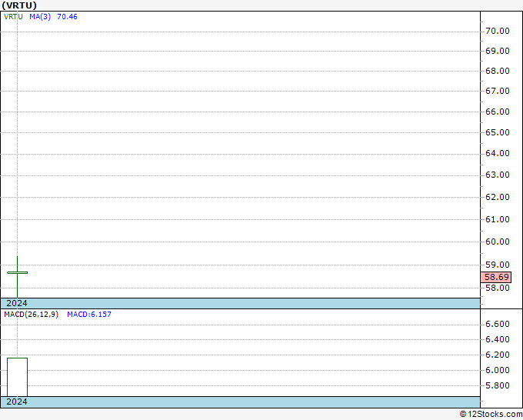Viewport: 523px width, 420px height.
Task: Click the 6.000 MACD axis label
Action: [498, 370]
